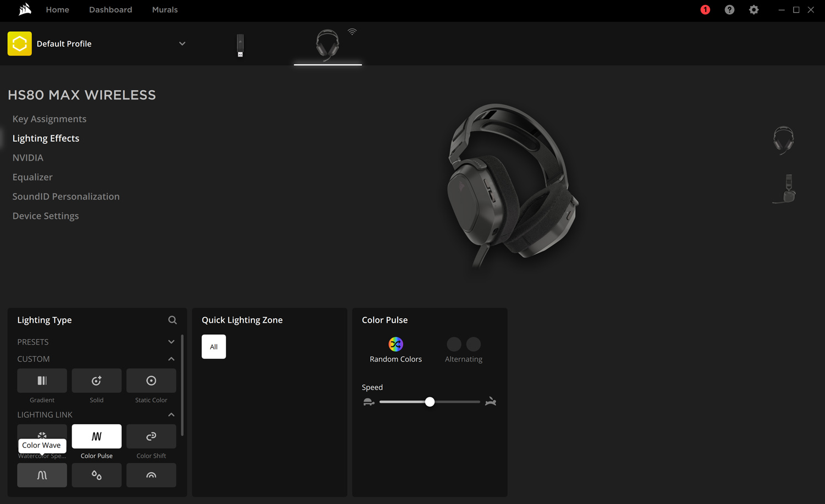The width and height of the screenshot is (825, 504).
Task: Collapse the LIGHTING LINK section
Action: (x=171, y=415)
